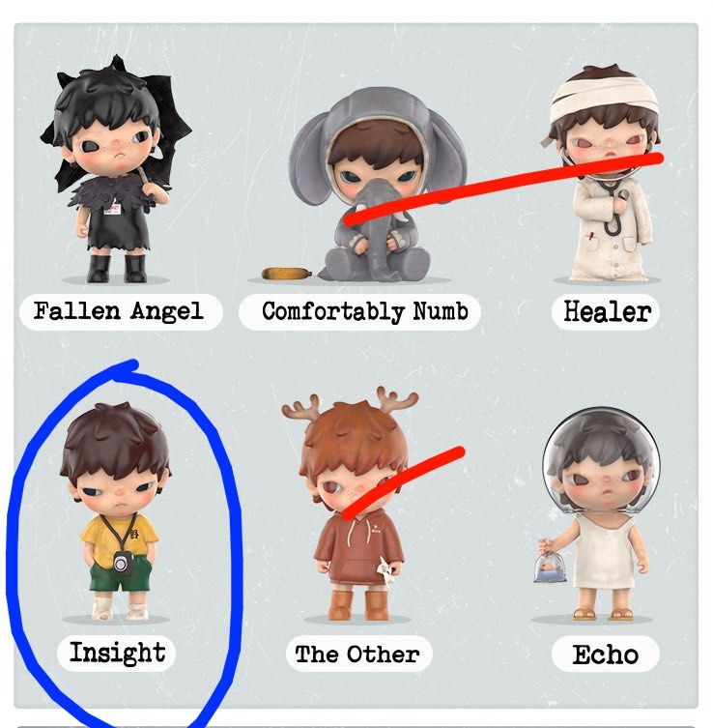Click the Insight name label
713x728 pixels.
click(x=117, y=653)
